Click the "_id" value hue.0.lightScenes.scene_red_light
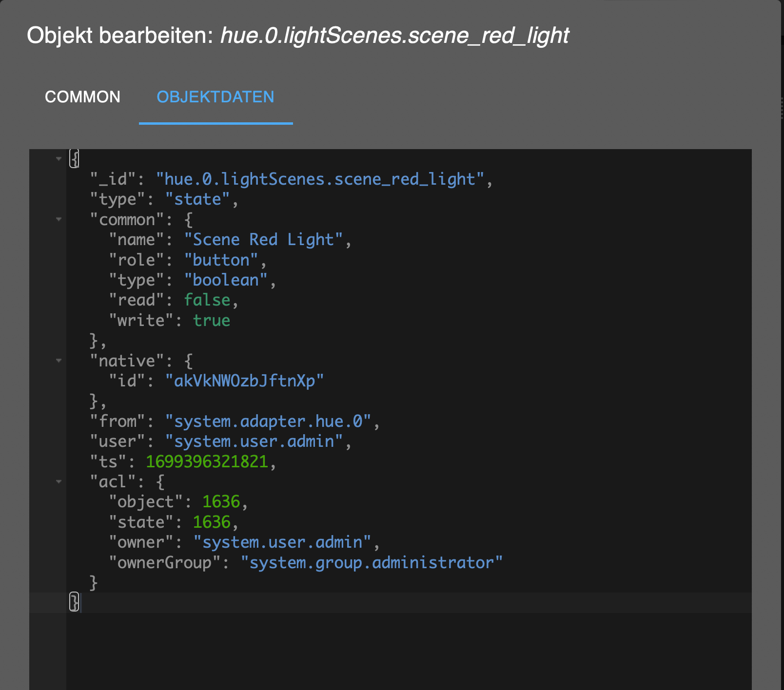Viewport: 784px width, 690px height. coord(320,179)
